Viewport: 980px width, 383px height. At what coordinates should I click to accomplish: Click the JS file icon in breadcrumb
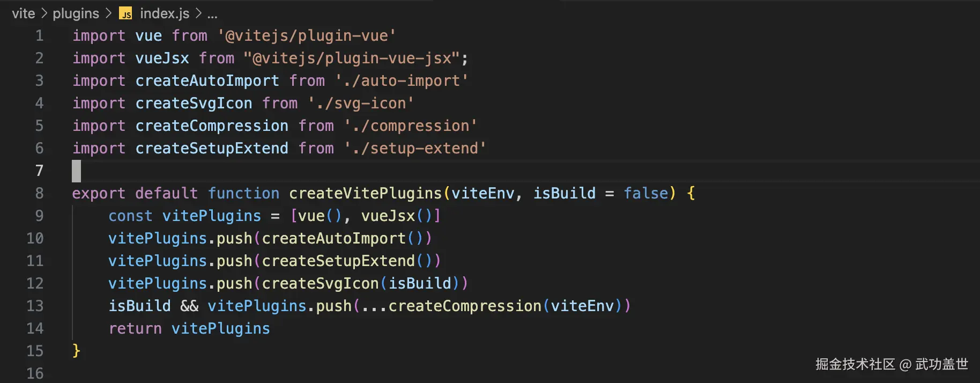point(125,14)
